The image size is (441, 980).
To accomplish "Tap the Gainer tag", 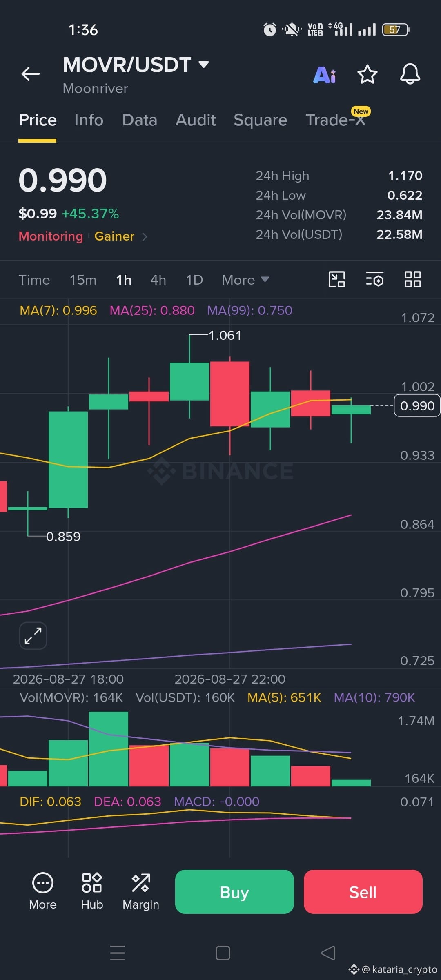I will (x=114, y=236).
